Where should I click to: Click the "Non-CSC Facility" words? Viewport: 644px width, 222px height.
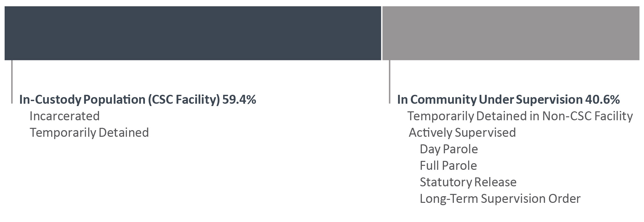point(587,116)
